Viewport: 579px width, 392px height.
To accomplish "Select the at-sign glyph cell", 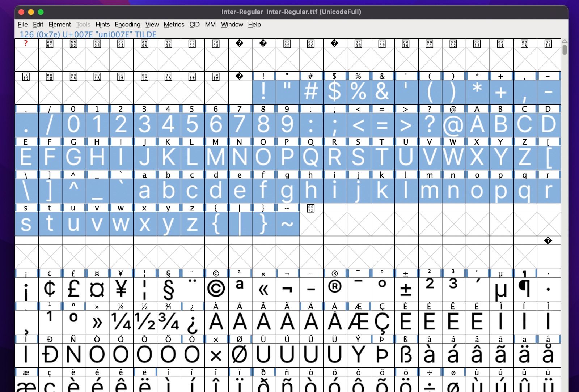I will (453, 123).
